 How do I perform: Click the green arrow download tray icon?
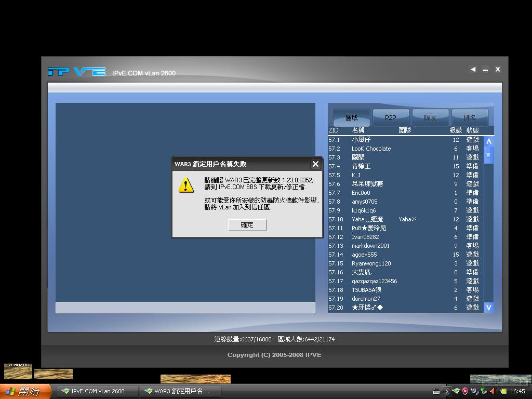[x=484, y=391]
